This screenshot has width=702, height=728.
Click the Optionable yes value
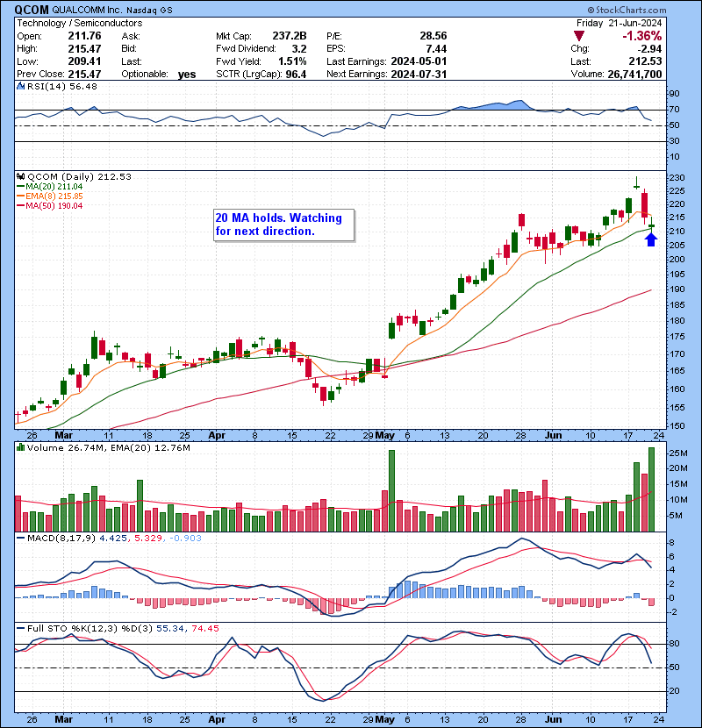187,75
